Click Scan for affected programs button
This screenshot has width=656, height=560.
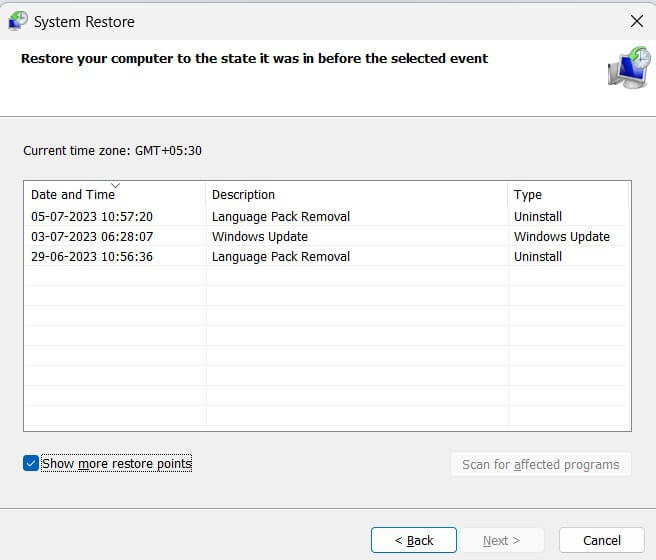coord(541,464)
